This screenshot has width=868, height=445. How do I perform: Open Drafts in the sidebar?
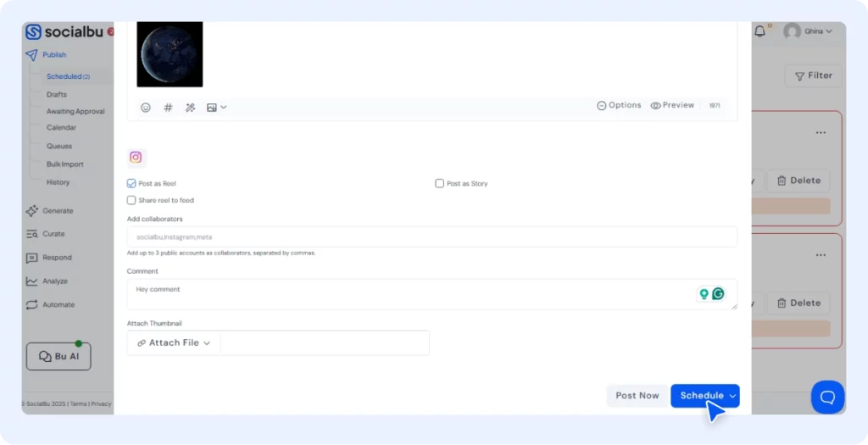pos(57,95)
